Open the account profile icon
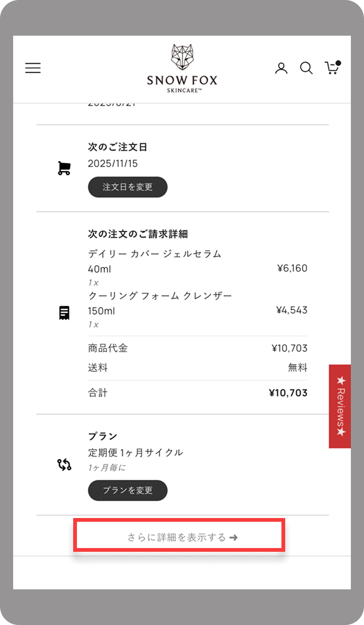This screenshot has width=364, height=625. click(281, 69)
